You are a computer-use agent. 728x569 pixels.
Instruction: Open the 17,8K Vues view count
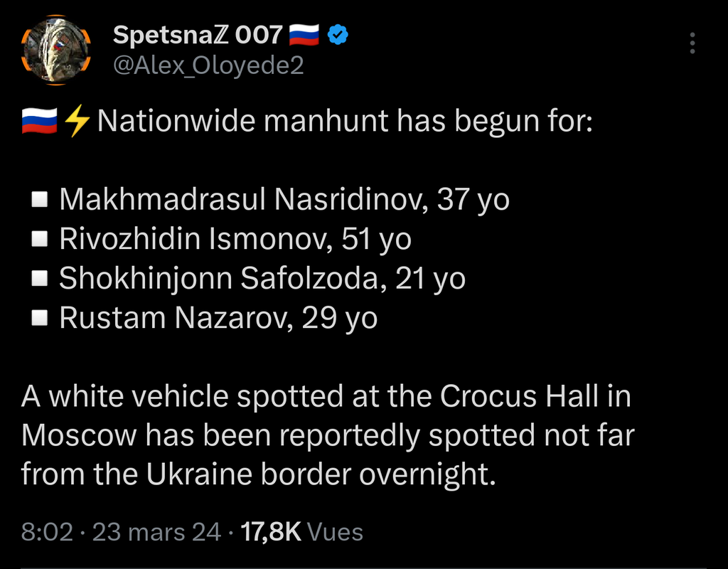[x=301, y=532]
